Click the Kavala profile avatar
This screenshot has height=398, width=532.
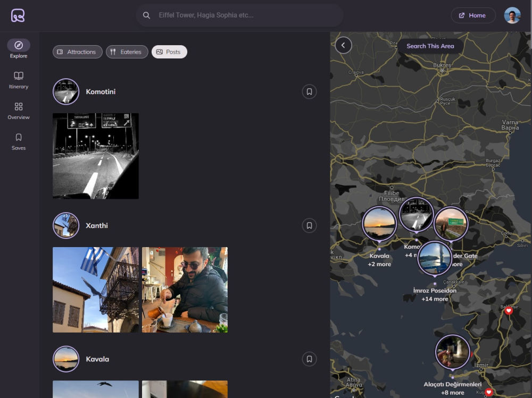point(66,359)
